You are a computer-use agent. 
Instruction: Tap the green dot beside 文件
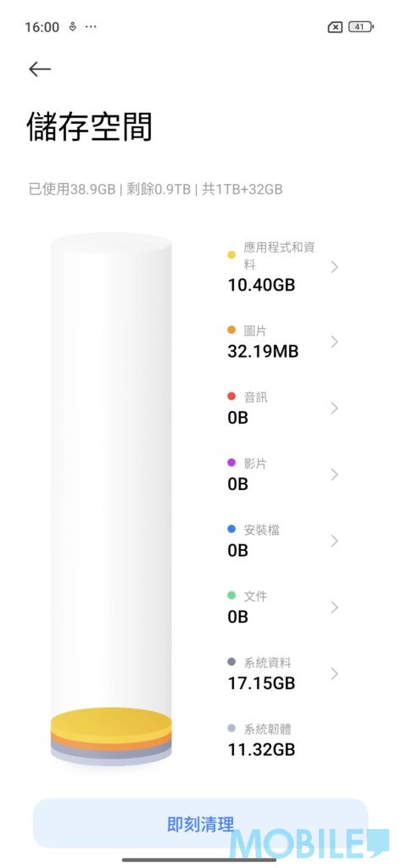(231, 596)
